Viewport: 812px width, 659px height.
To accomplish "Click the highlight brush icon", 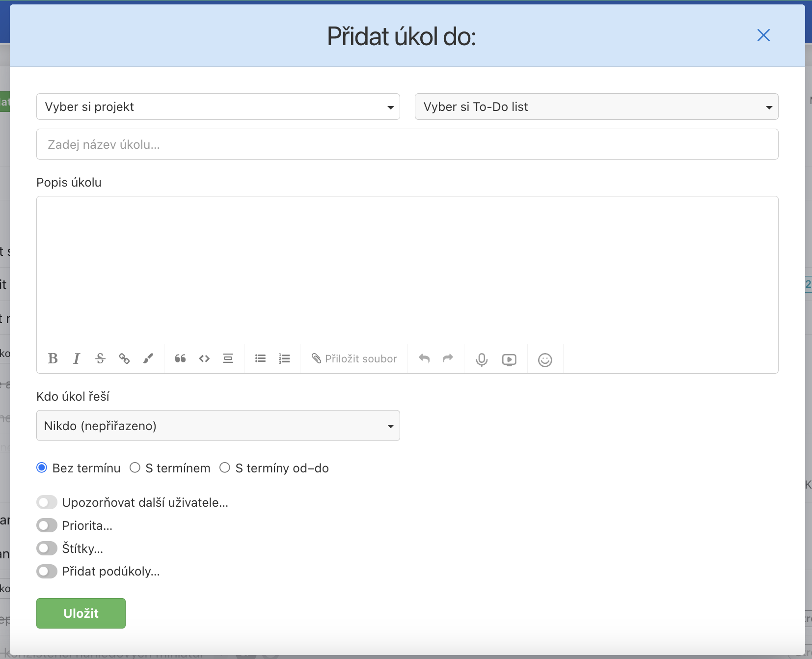I will click(x=148, y=358).
